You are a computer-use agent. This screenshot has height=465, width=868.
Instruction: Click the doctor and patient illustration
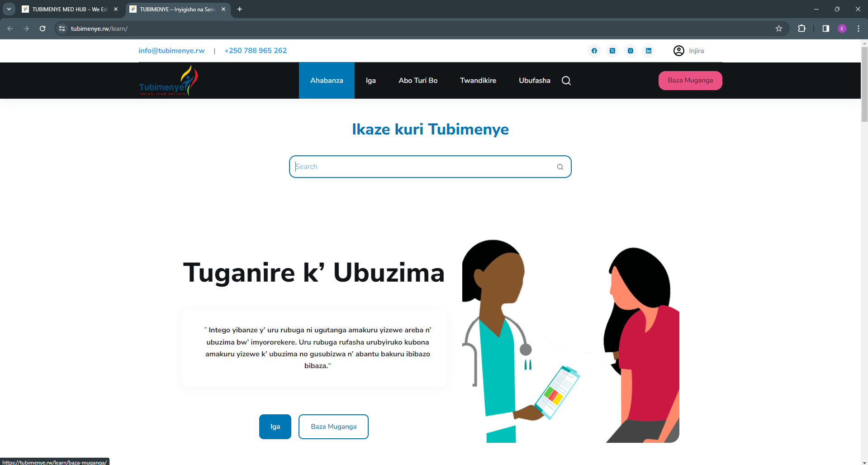pyautogui.click(x=571, y=341)
